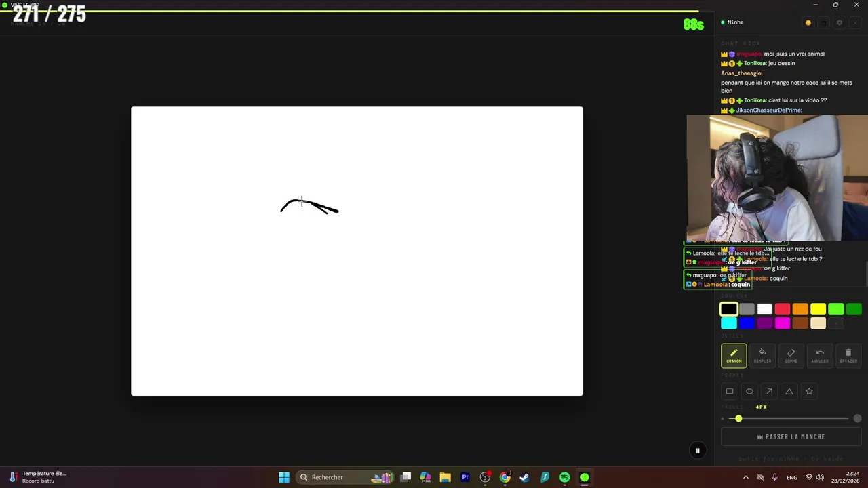The height and width of the screenshot is (488, 868).
Task: Skip the round with Passer la manche
Action: click(x=791, y=437)
